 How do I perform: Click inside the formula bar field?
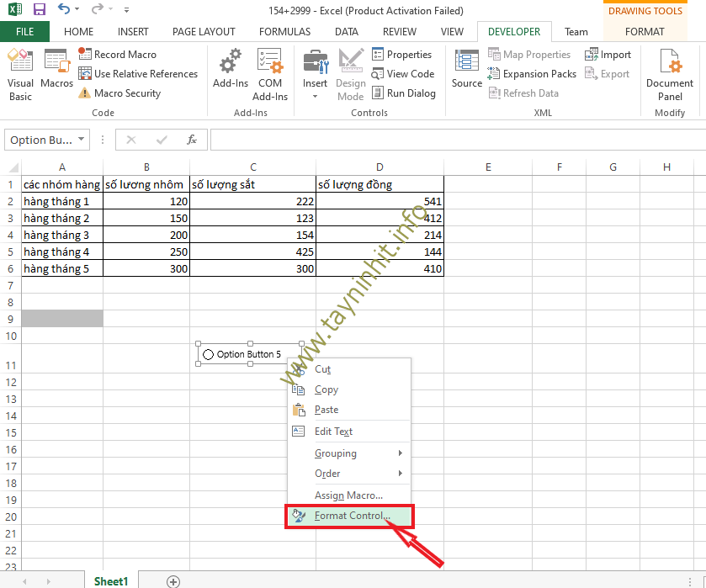pyautogui.click(x=454, y=140)
